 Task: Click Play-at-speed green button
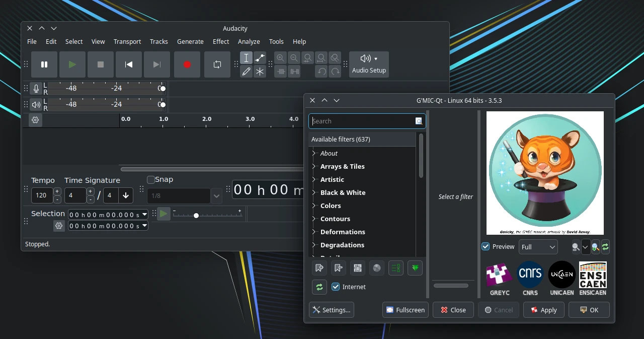click(164, 214)
